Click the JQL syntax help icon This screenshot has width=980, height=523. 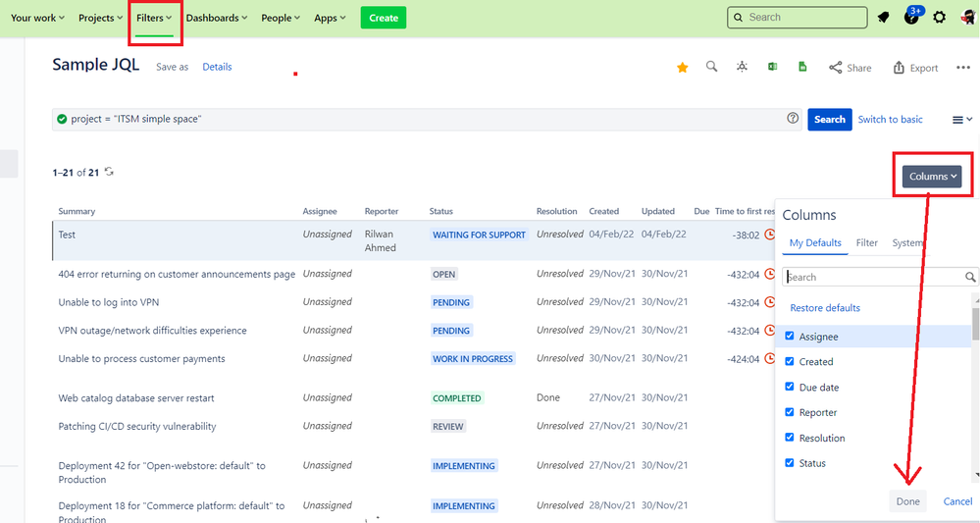(x=793, y=119)
